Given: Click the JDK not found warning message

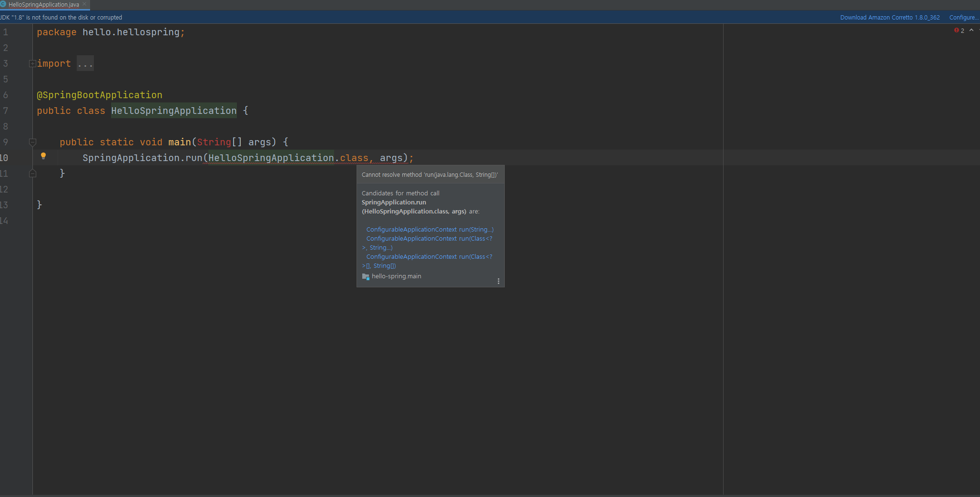Looking at the screenshot, I should coord(61,18).
